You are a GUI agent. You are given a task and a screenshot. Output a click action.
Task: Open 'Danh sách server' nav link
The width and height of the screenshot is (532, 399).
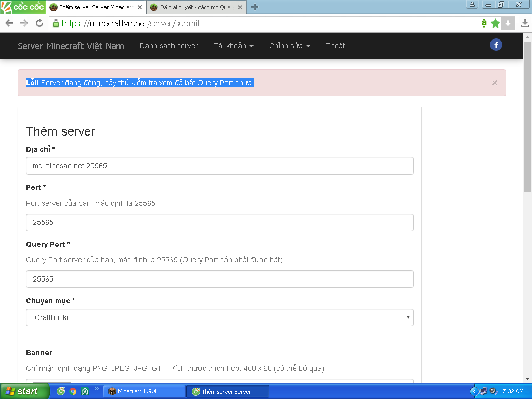pos(169,46)
